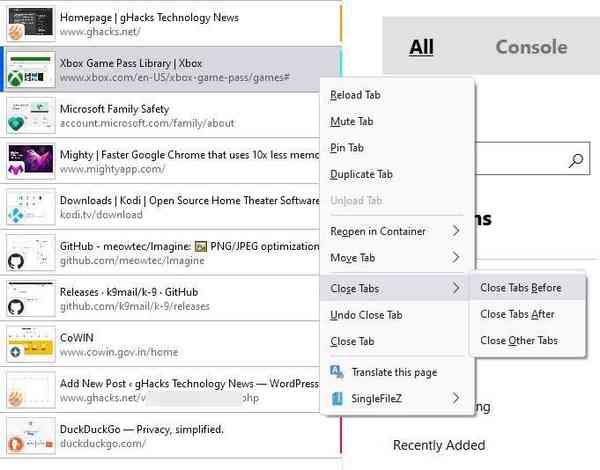Image resolution: width=600 pixels, height=470 pixels.
Task: Click Translate this page label
Action: (x=394, y=372)
